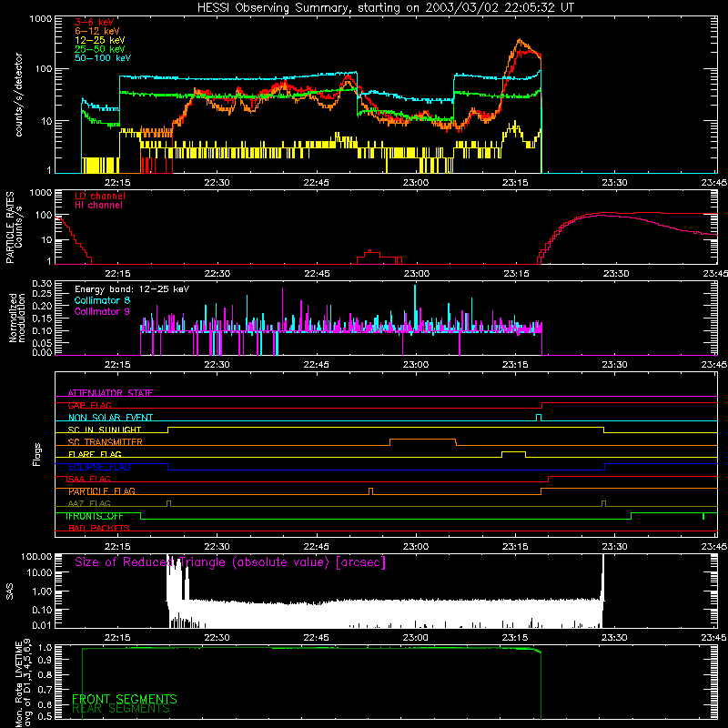This screenshot has width=728, height=728.
Task: Click the 'ECLIPSE_FLAG' label
Action: 99,467
